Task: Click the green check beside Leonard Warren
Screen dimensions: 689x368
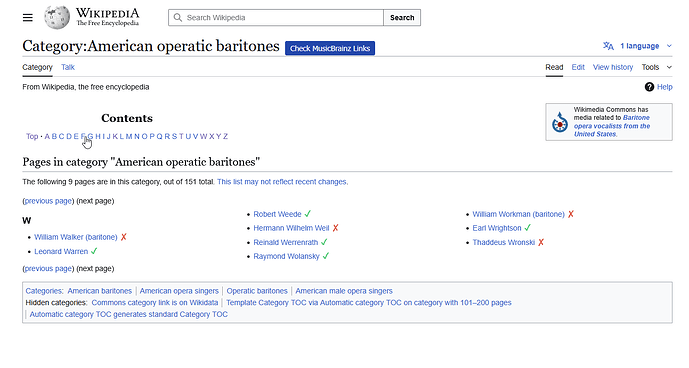Action: point(94,251)
